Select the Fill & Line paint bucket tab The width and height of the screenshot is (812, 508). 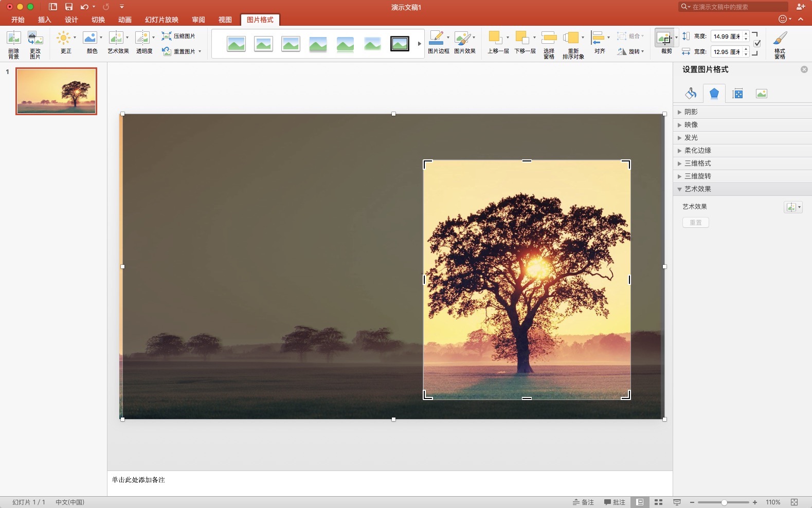[691, 94]
